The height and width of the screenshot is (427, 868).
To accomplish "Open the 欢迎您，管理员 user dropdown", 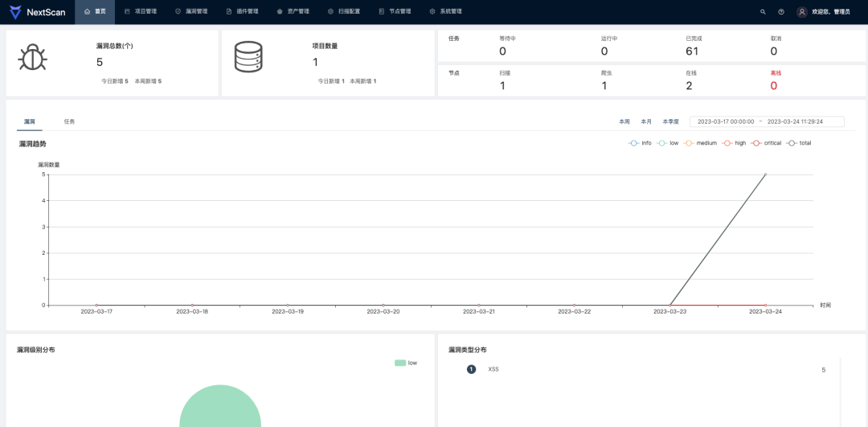I will click(x=830, y=11).
